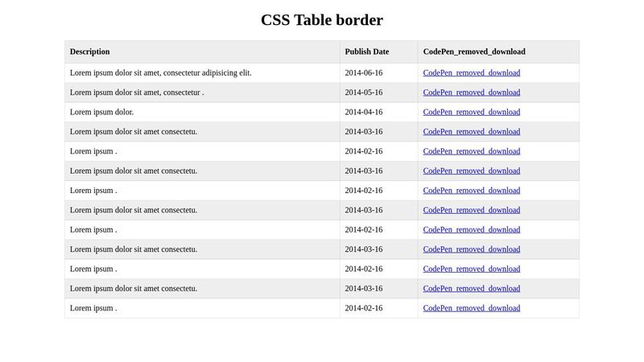Click the 2014-04-16 date cell

pyautogui.click(x=364, y=112)
